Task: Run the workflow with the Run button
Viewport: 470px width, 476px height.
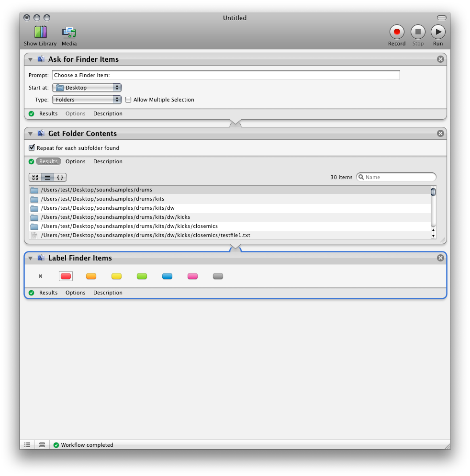Action: (x=438, y=32)
